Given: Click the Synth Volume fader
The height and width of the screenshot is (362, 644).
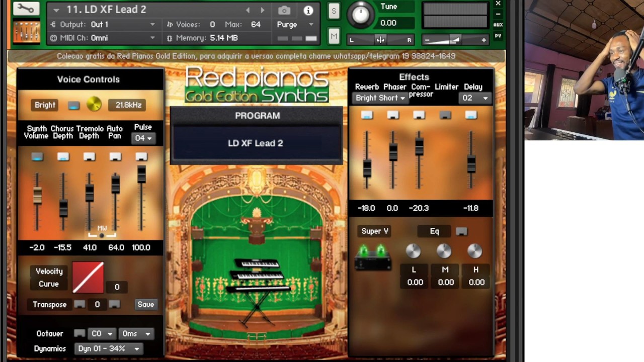Looking at the screenshot, I should pyautogui.click(x=37, y=195).
